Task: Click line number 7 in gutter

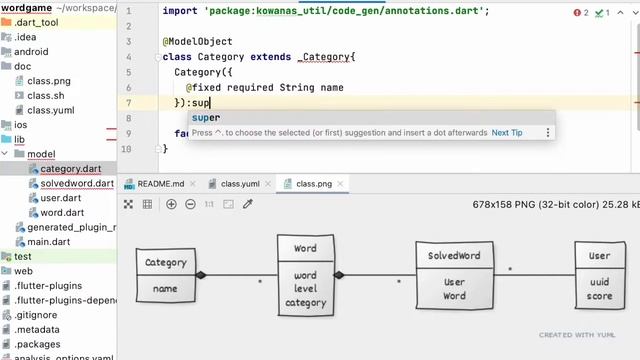Action: click(129, 103)
